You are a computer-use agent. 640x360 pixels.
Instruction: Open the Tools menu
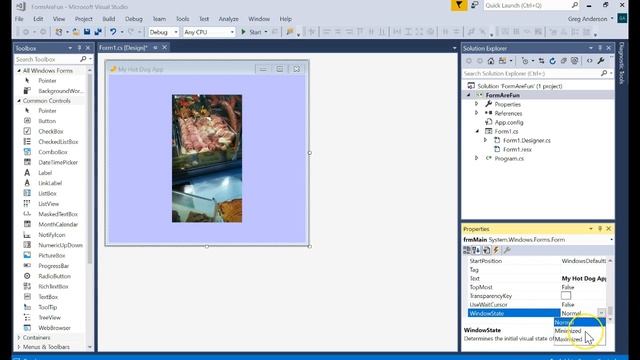pyautogui.click(x=182, y=19)
